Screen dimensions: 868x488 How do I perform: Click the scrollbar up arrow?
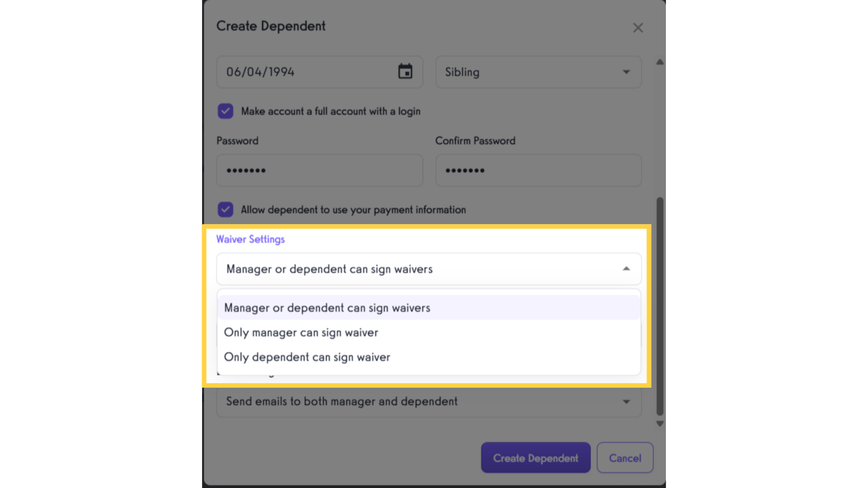coord(660,62)
